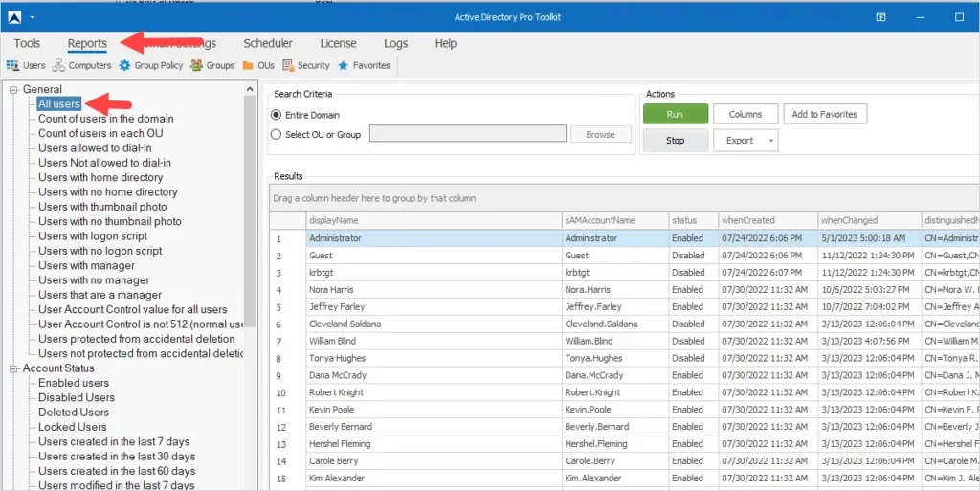Select the Locked Users report
The width and height of the screenshot is (980, 491).
click(x=73, y=427)
